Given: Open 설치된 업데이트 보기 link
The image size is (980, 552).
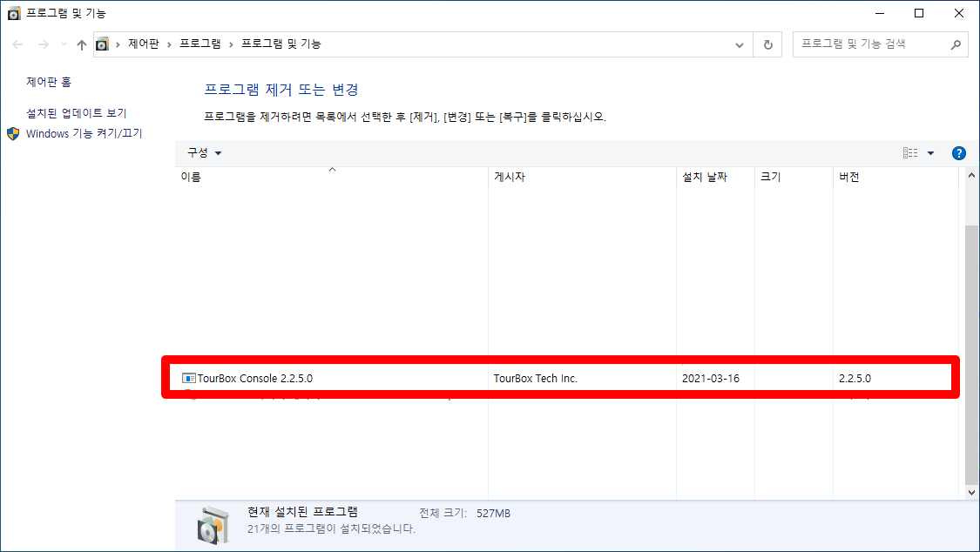Looking at the screenshot, I should point(77,113).
